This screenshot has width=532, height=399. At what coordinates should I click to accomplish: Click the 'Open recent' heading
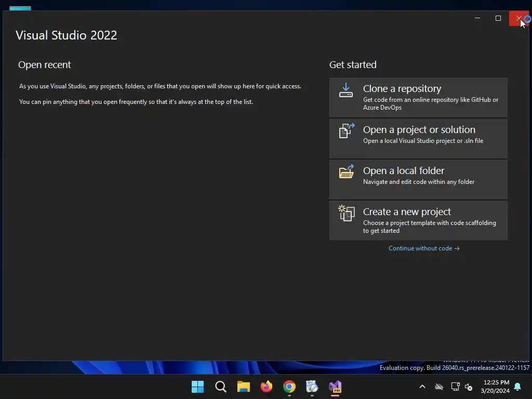[45, 65]
